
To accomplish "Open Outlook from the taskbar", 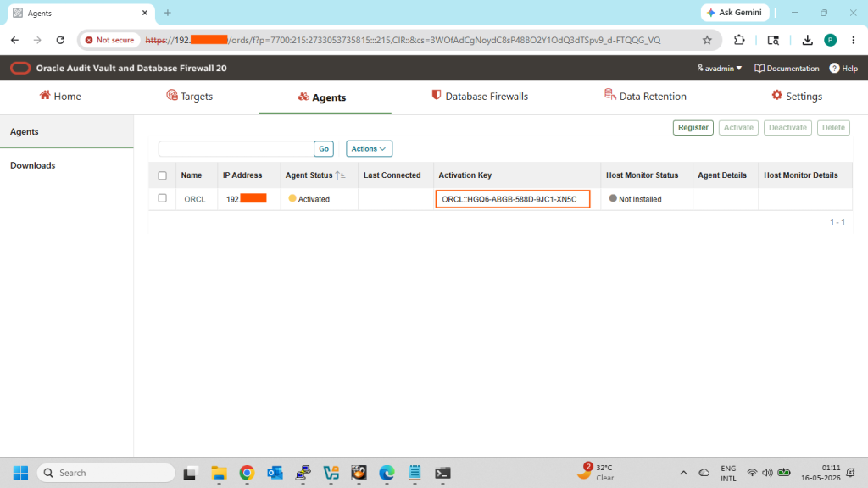I will click(x=275, y=473).
